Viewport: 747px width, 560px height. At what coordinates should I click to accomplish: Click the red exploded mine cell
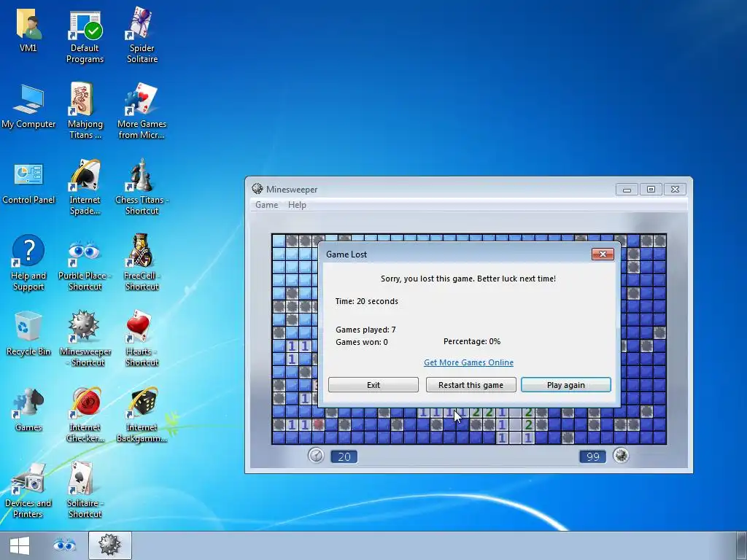click(x=318, y=424)
